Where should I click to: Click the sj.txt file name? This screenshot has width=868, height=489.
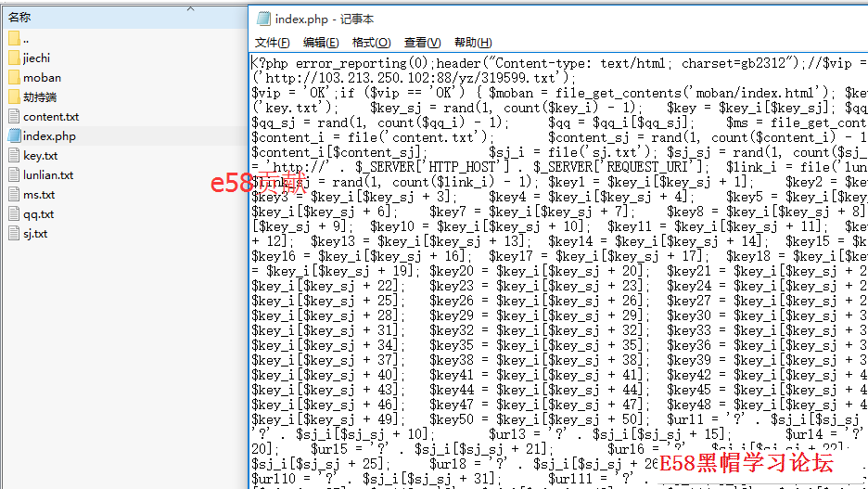point(35,234)
